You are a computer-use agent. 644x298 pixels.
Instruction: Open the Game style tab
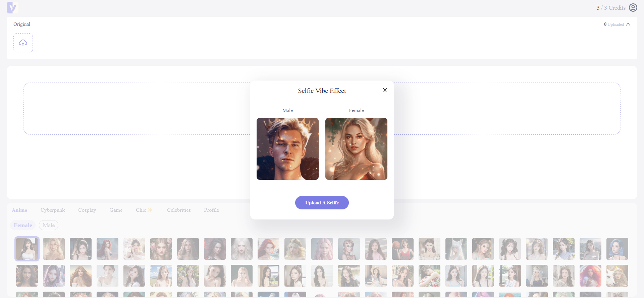coord(116,210)
